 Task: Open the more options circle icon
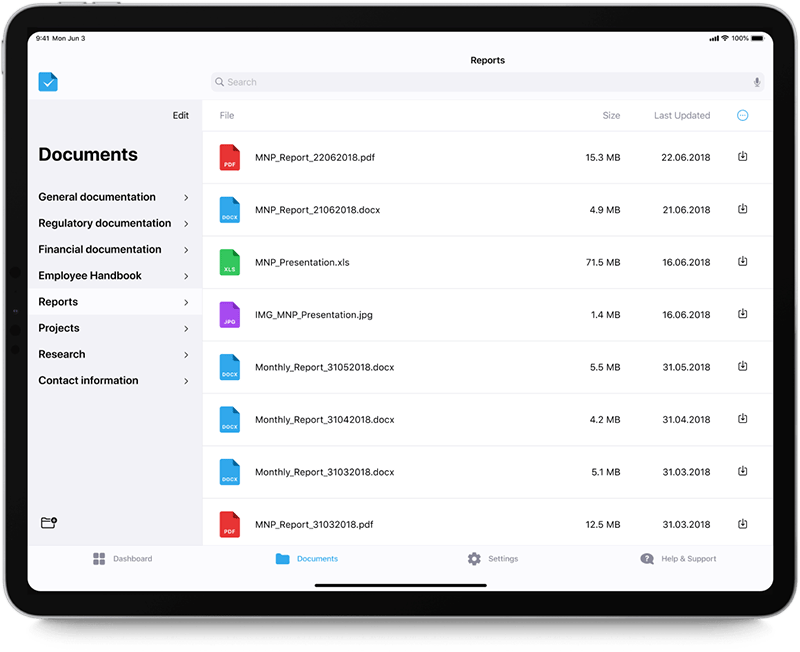(742, 115)
